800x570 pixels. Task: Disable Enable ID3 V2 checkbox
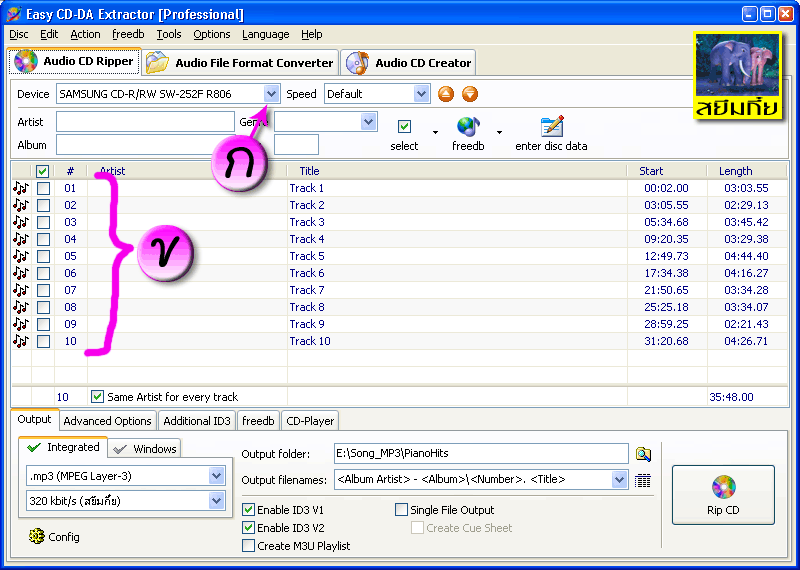248,528
